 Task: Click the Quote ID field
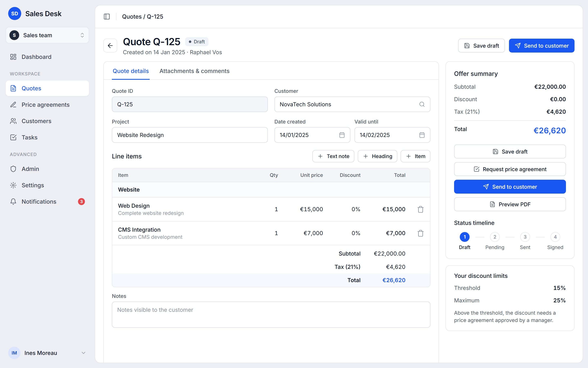(x=190, y=104)
